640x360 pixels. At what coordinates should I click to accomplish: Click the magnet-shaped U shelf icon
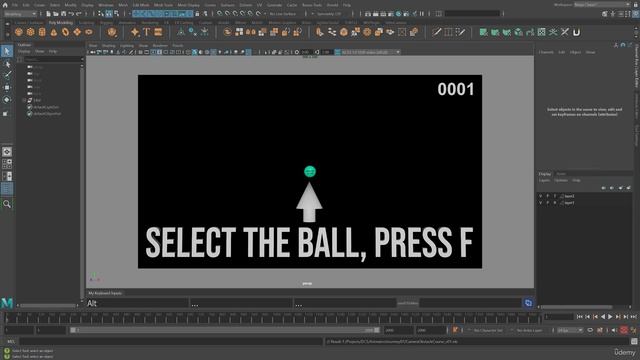tap(576, 32)
